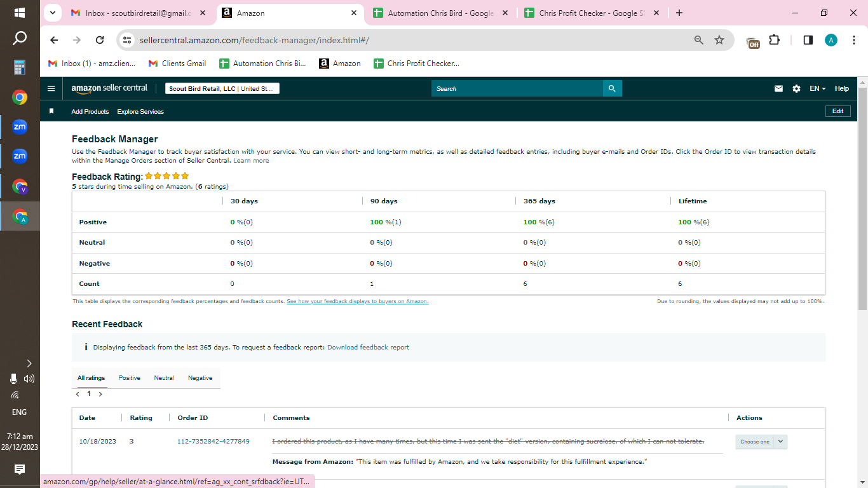Click the amazon seller central logo
Viewport: 868px width, 488px height.
click(x=109, y=89)
